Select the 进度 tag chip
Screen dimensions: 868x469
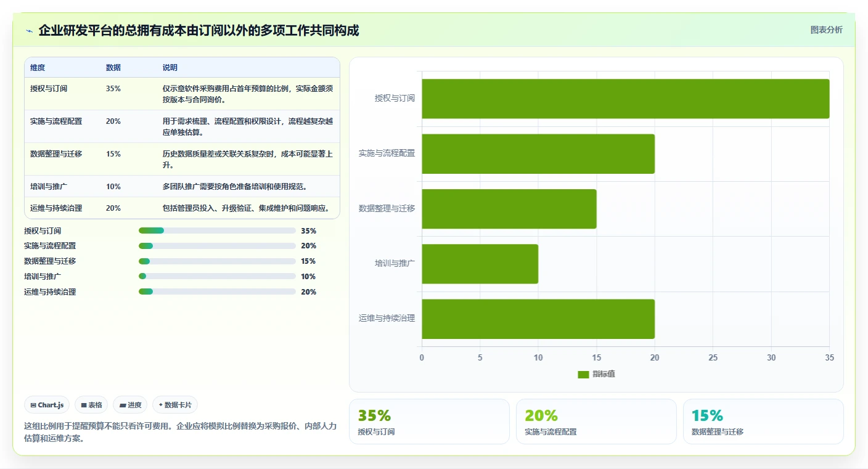point(130,405)
